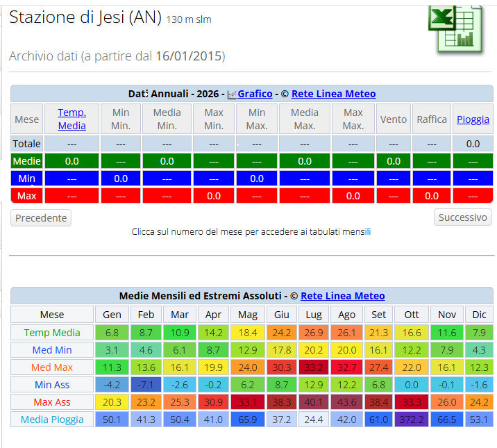Open the Grafico link
This screenshot has height=448, width=497.
(x=255, y=94)
